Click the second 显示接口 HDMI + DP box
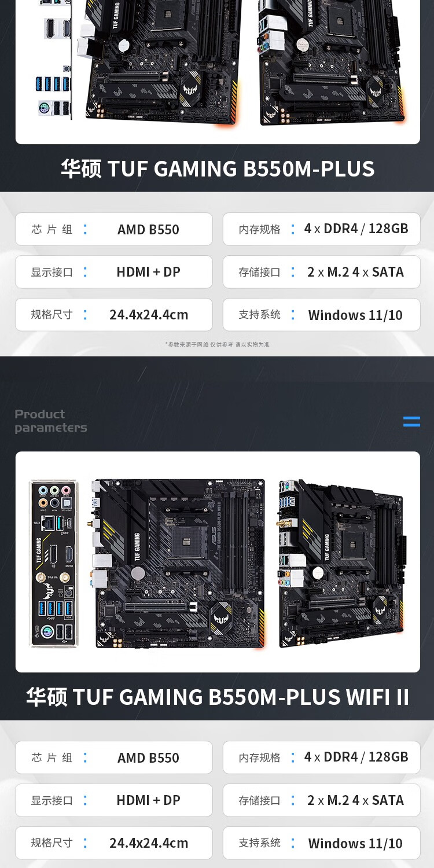Image resolution: width=434 pixels, height=868 pixels. [114, 800]
